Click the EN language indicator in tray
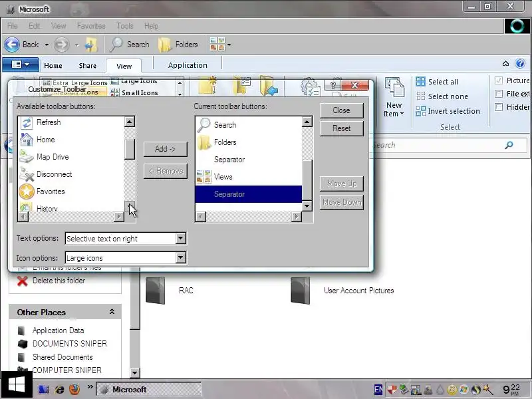This screenshot has width=532, height=399. 378,390
